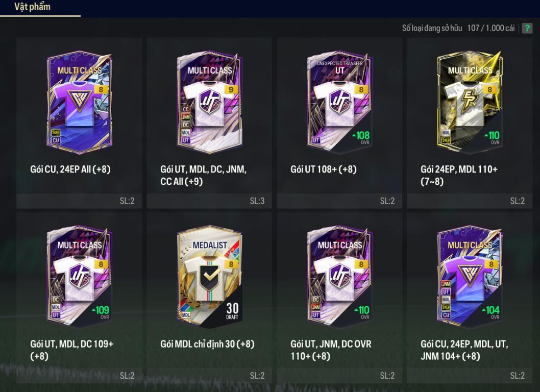This screenshot has width=540, height=392.
Task: Click the Gói UT 108+ (+8) label
Action: (324, 169)
